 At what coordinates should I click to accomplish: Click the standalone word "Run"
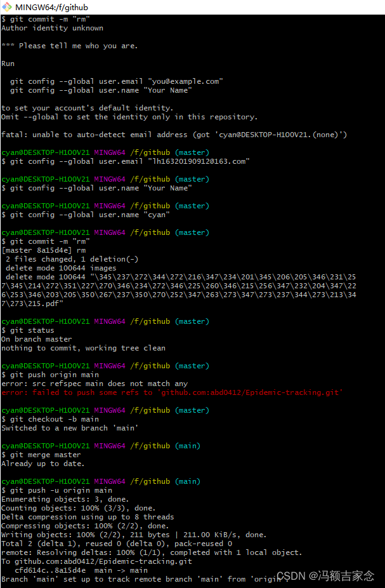(8, 63)
